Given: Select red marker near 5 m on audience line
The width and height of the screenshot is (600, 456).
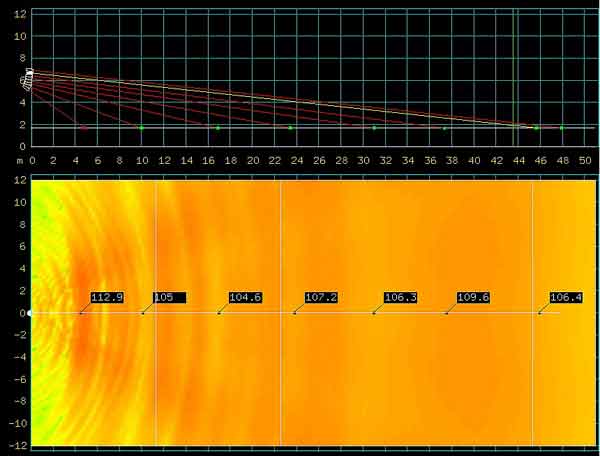Looking at the screenshot, I should 84,128.
